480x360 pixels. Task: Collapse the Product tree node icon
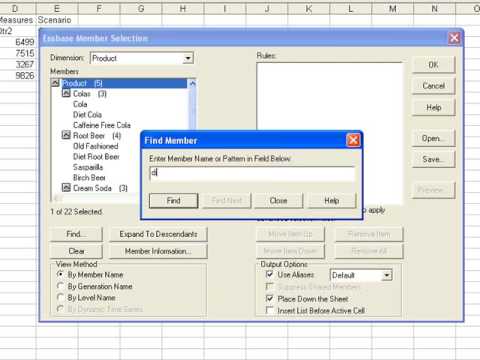pyautogui.click(x=56, y=83)
